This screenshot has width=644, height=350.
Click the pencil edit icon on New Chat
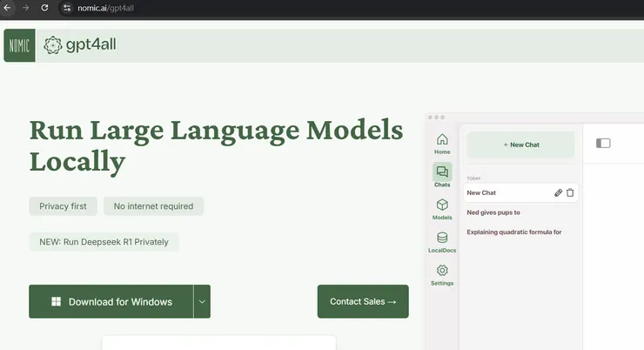pyautogui.click(x=558, y=192)
